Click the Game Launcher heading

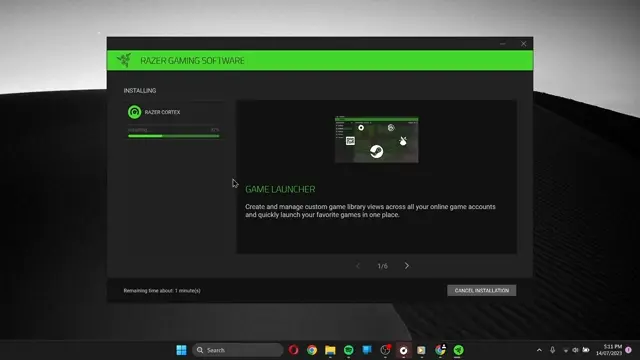(x=280, y=189)
